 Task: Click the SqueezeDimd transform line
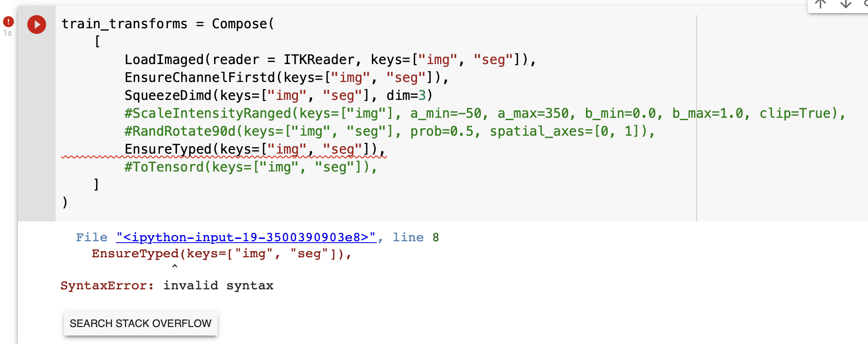coord(278,95)
